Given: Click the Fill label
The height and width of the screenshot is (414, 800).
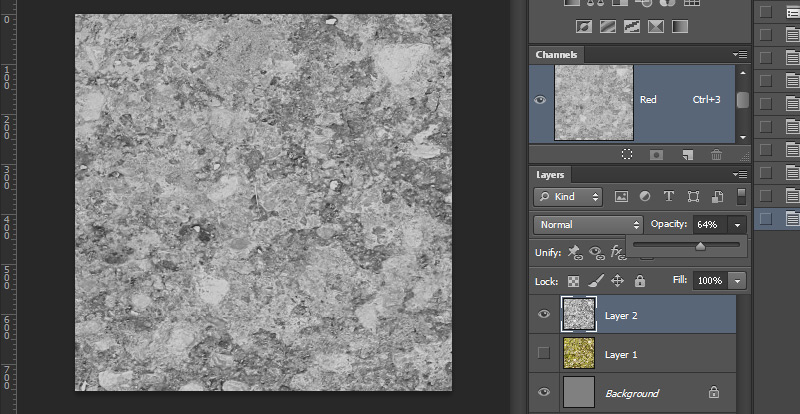Looking at the screenshot, I should click(x=681, y=280).
